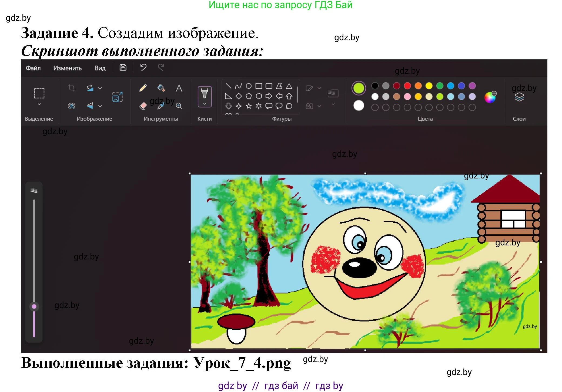Select the Magnifier zoom tool

click(x=179, y=106)
